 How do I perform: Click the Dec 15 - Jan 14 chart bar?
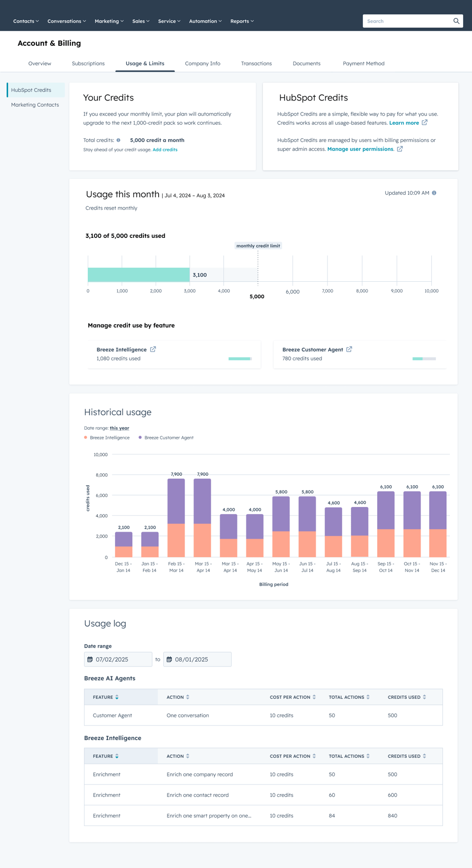pyautogui.click(x=124, y=545)
